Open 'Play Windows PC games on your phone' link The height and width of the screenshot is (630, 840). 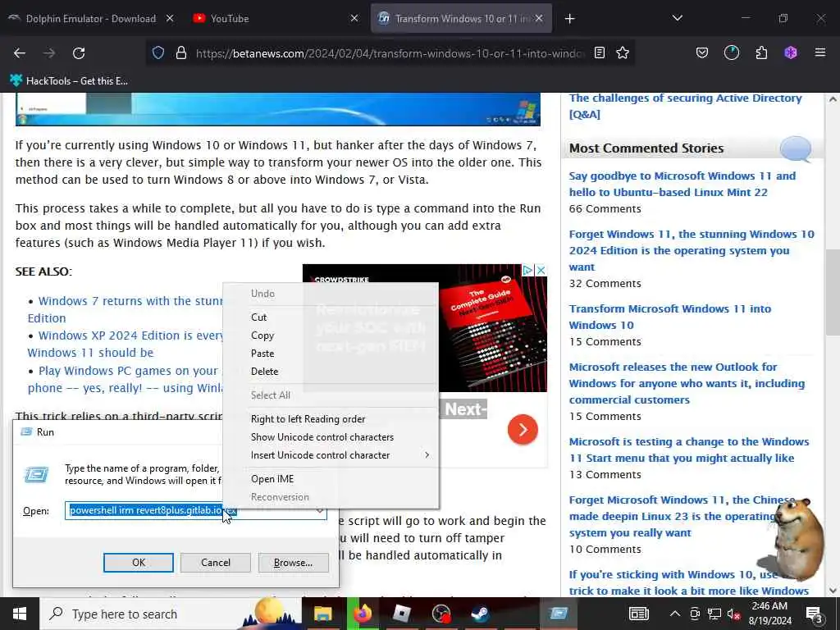[x=126, y=379]
